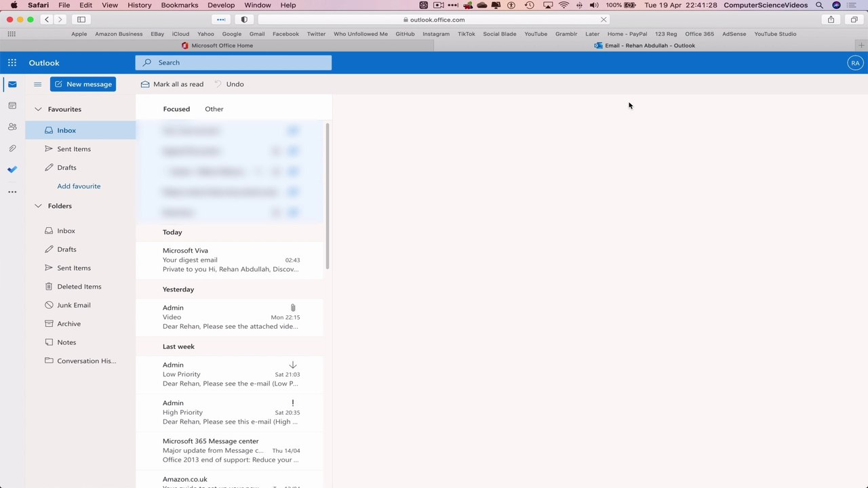Click the attachment icon on Admin Video email
This screenshot has height=488, width=868.
click(293, 308)
